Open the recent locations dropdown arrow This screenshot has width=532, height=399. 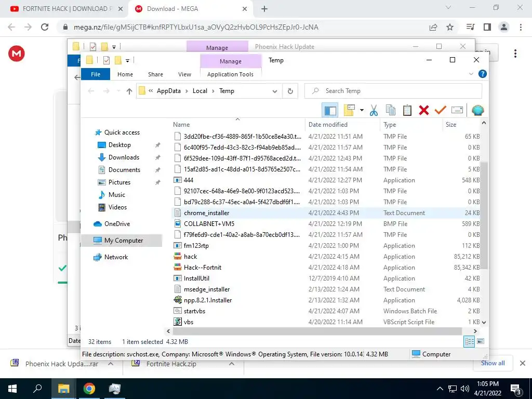[118, 91]
